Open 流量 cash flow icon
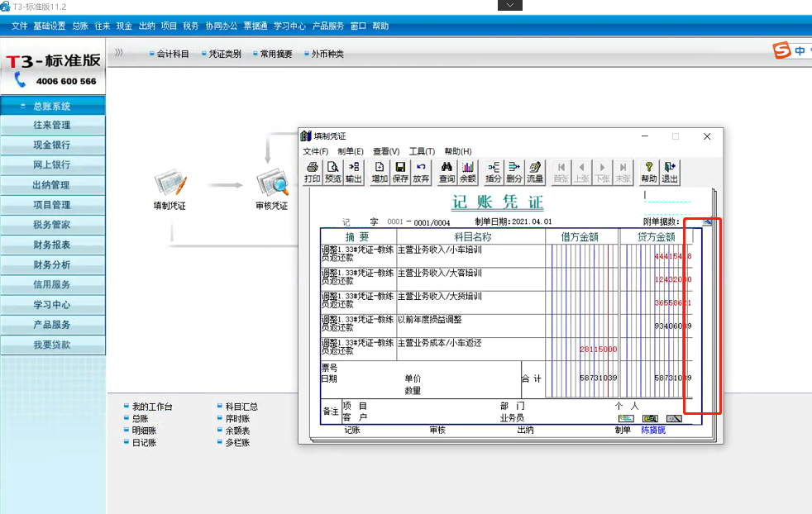This screenshot has width=812, height=514. [x=535, y=173]
